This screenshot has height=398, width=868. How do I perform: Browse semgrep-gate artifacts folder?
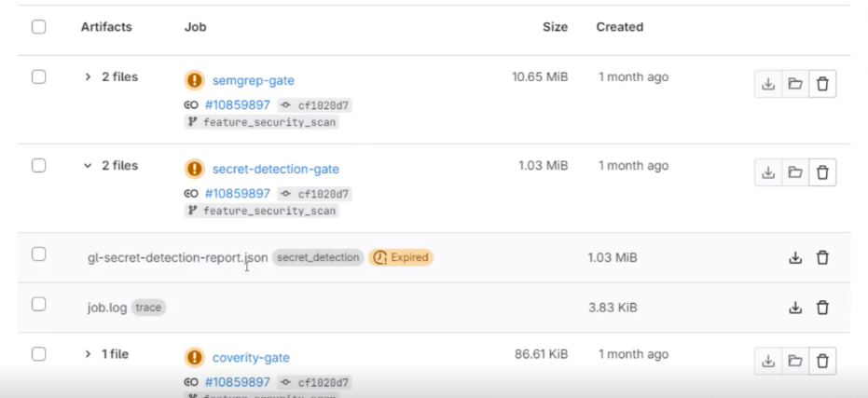(x=795, y=85)
